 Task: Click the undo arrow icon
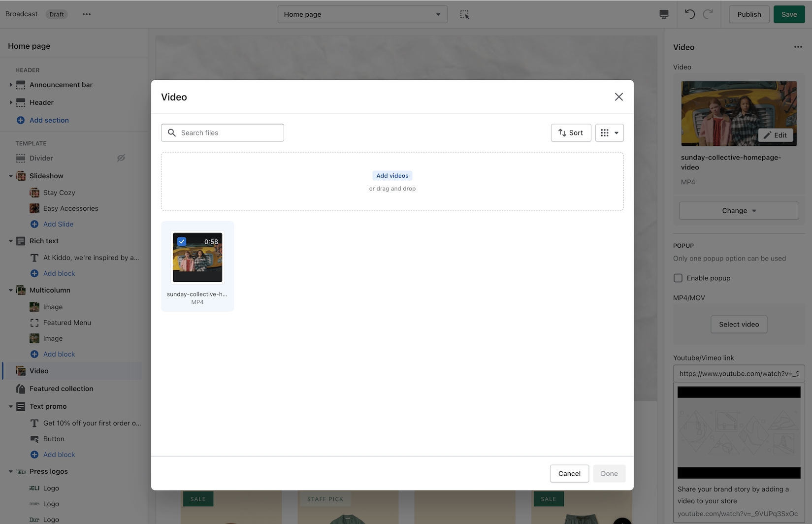pyautogui.click(x=690, y=14)
